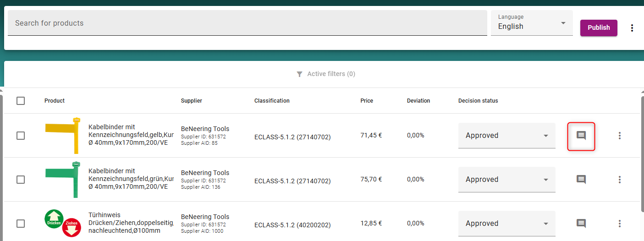Open decision status dropdown for 75,70 € row
The image size is (644, 241).
[x=507, y=180]
